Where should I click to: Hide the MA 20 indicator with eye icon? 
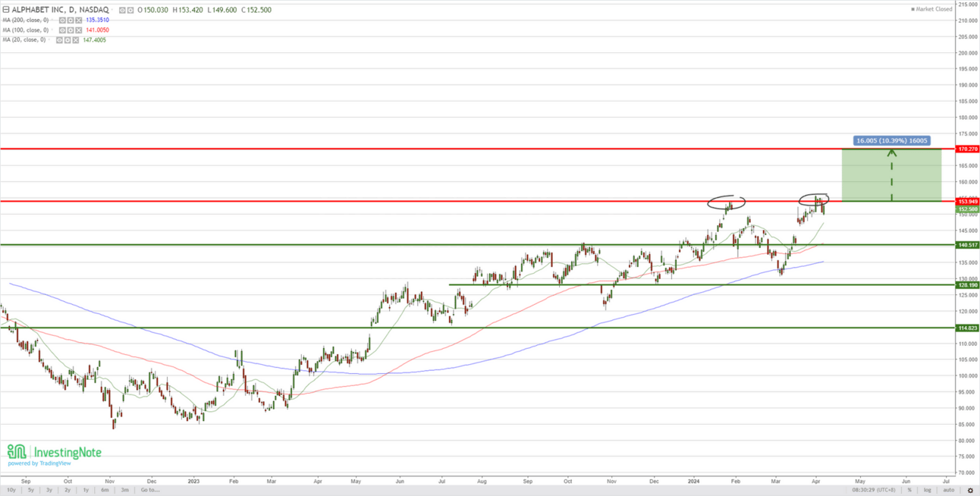[x=59, y=40]
